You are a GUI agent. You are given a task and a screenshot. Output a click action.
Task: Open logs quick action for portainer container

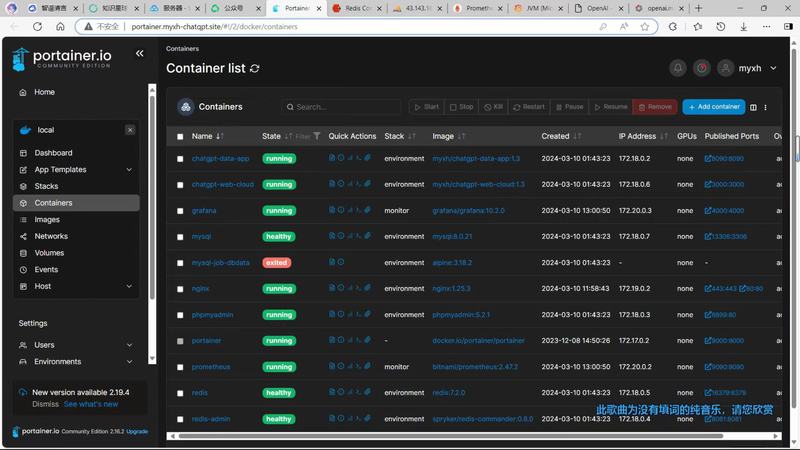tap(332, 340)
